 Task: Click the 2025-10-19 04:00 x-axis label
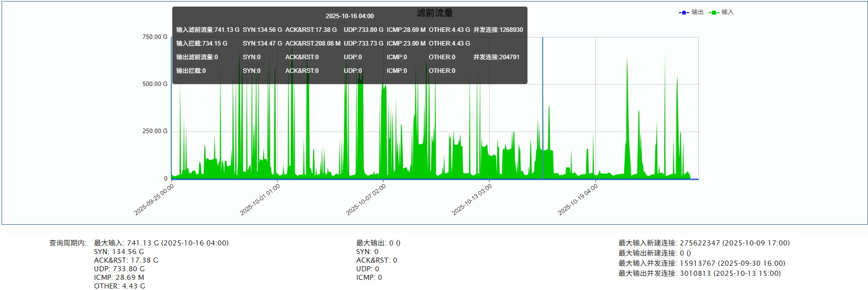578,199
